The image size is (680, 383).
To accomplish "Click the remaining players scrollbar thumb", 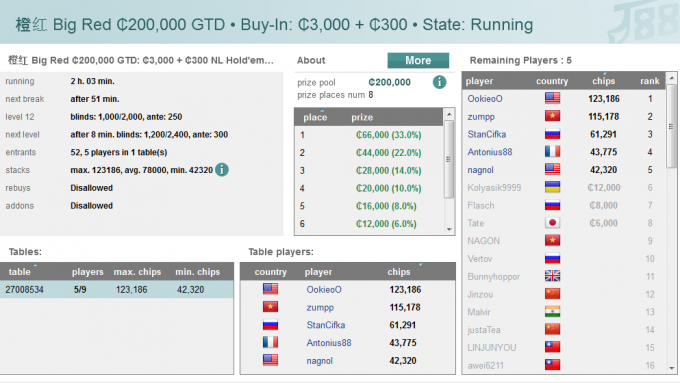I will click(x=671, y=126).
